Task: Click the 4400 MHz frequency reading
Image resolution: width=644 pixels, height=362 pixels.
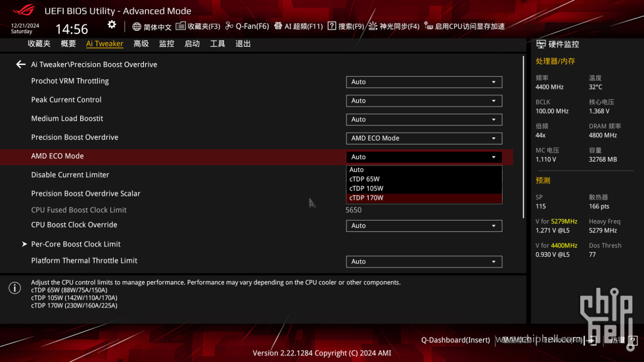Action: [549, 87]
